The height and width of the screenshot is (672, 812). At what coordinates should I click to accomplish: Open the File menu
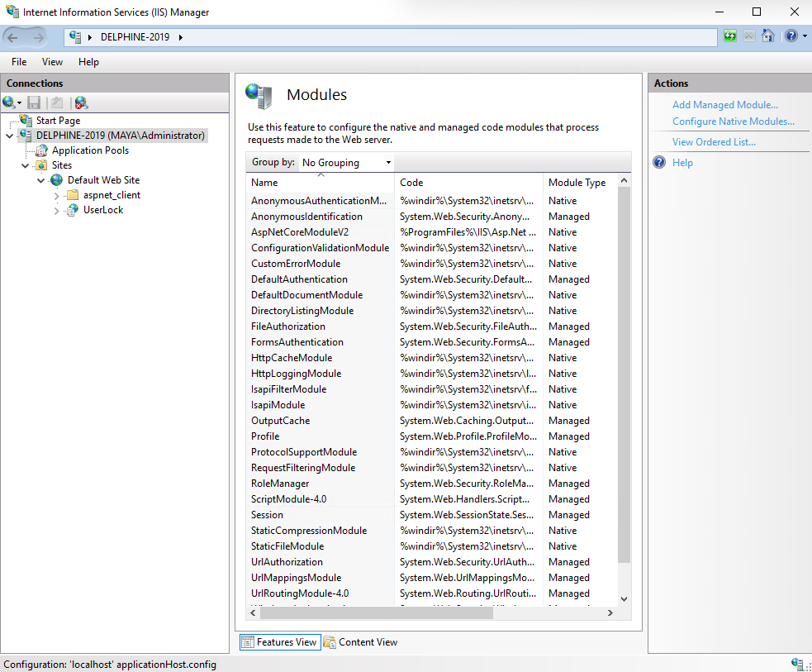pos(19,62)
